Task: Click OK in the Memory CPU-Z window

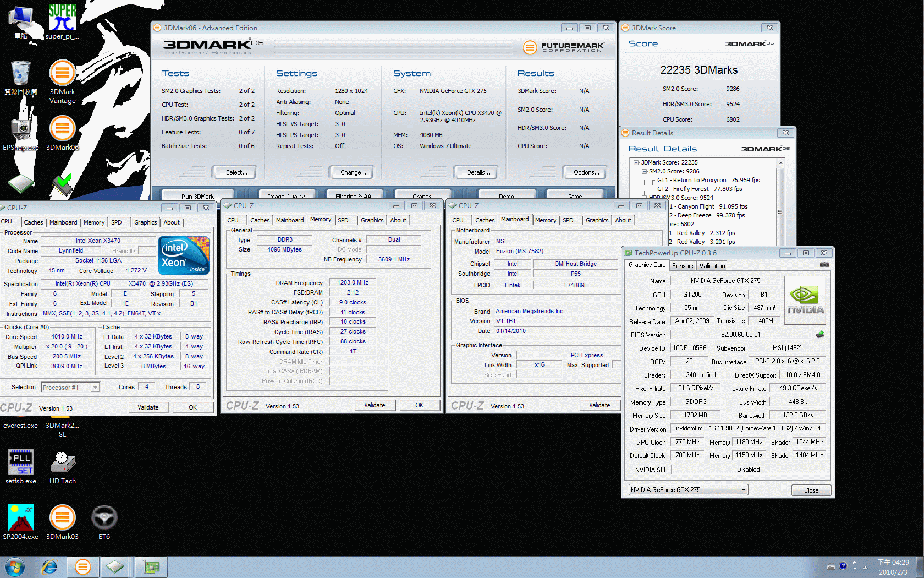Action: [419, 405]
